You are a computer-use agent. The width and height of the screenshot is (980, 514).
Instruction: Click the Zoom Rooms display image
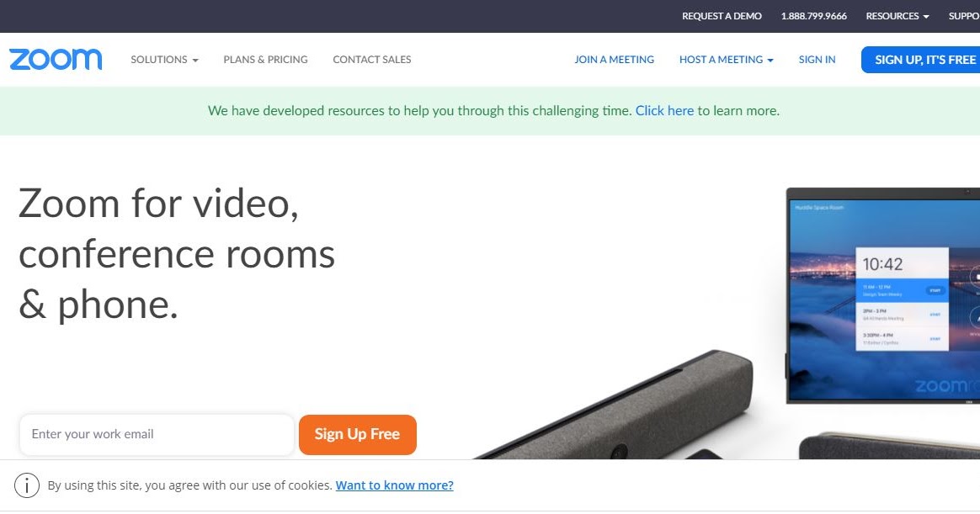tap(882, 295)
